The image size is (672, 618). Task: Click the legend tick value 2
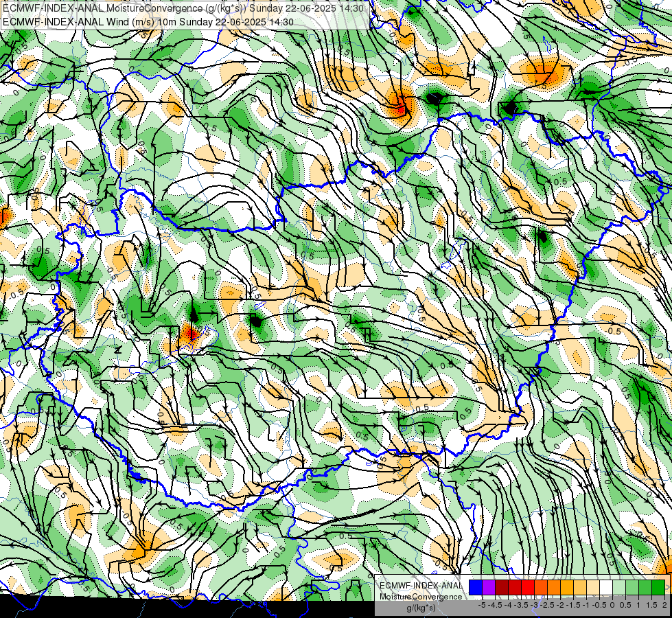click(x=664, y=605)
